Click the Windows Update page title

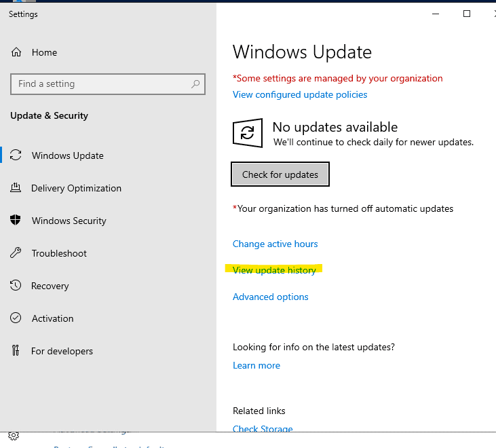302,52
